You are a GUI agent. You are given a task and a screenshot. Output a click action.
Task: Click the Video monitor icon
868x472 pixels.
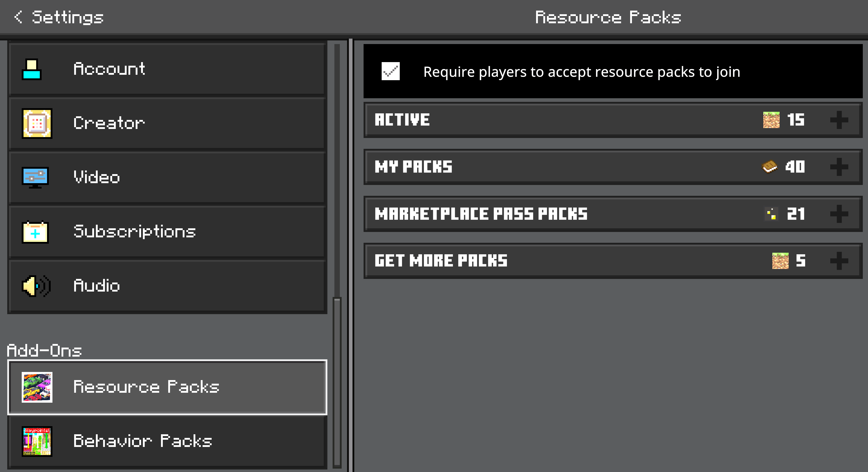[35, 177]
